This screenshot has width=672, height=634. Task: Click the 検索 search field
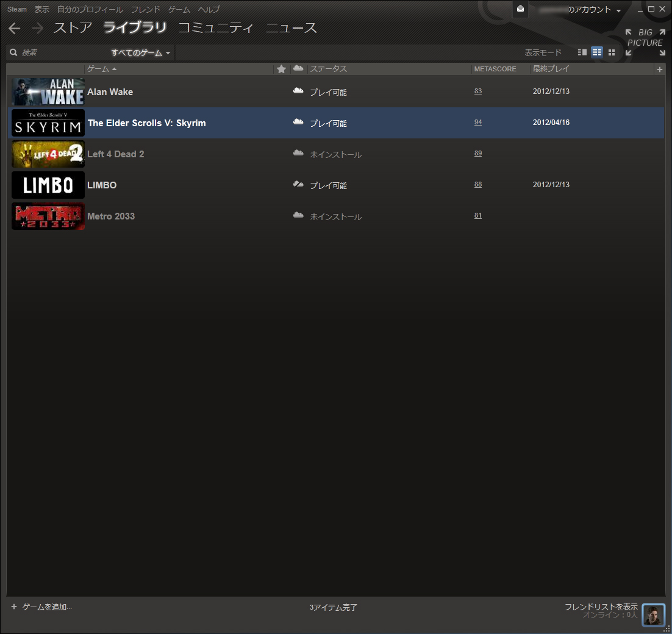(x=62, y=52)
